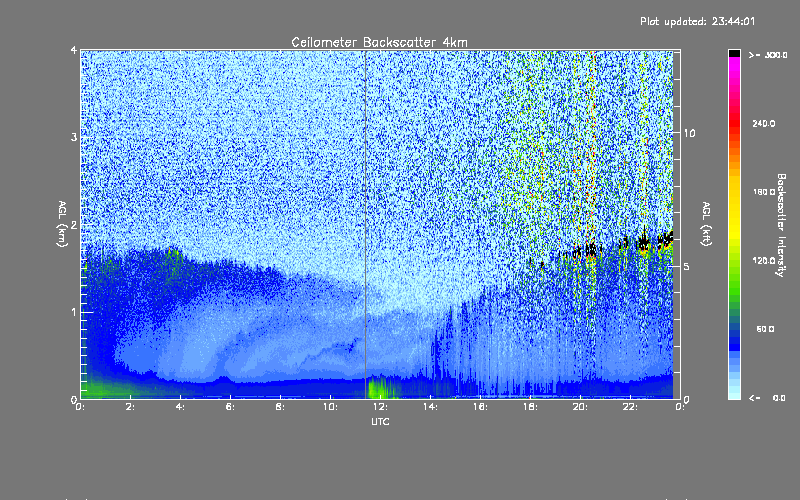
Task: Click the '18:' UTC tick label
Action: (x=530, y=407)
